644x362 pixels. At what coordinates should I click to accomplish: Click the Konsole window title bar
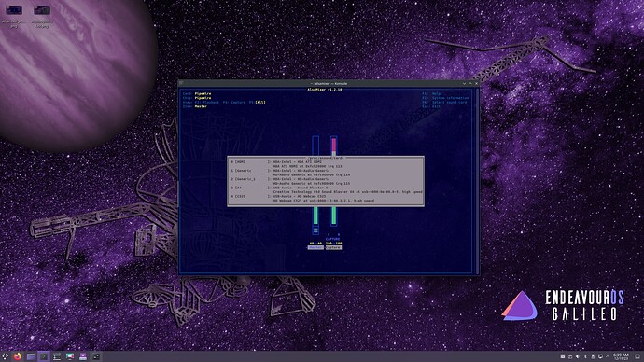[x=329, y=83]
